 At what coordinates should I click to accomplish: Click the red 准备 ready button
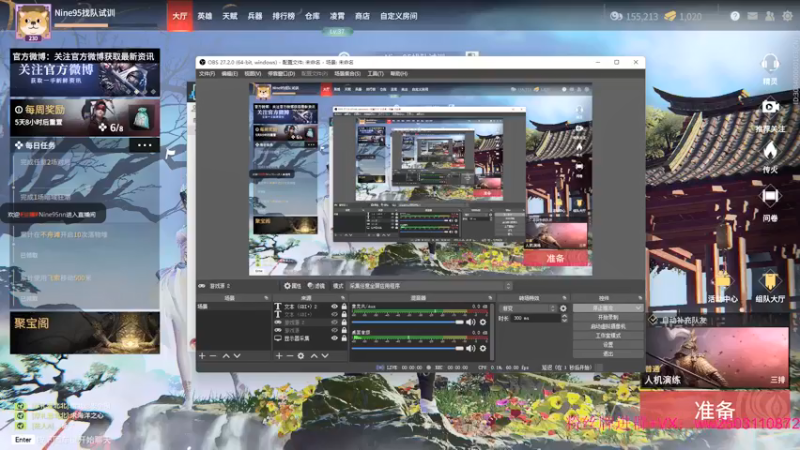coord(714,410)
